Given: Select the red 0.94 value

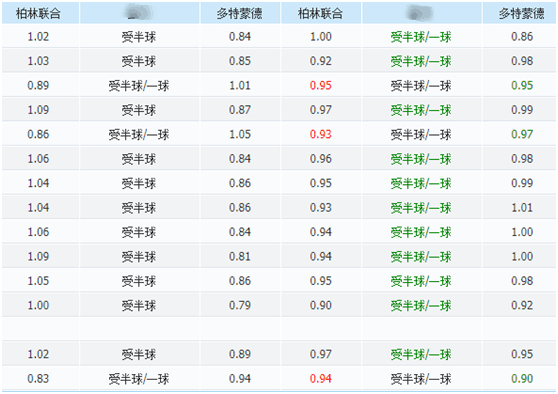Looking at the screenshot, I should pos(321,378).
